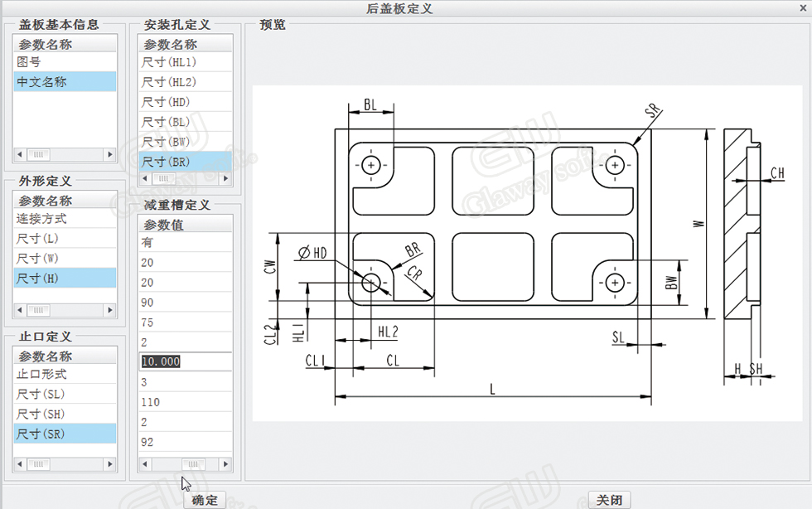
Task: Select 图号 in 盖板基本信息 list
Action: pos(65,62)
